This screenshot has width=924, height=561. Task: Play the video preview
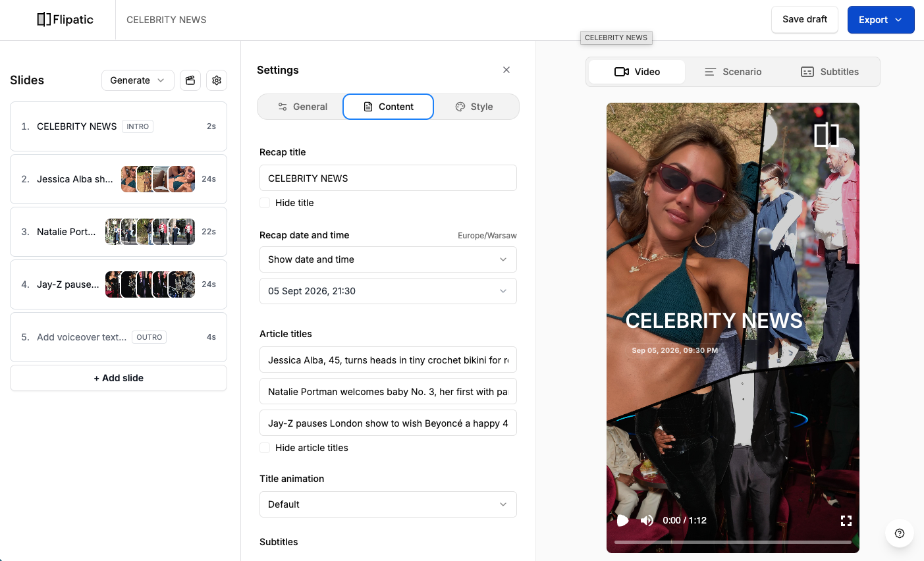pyautogui.click(x=622, y=520)
